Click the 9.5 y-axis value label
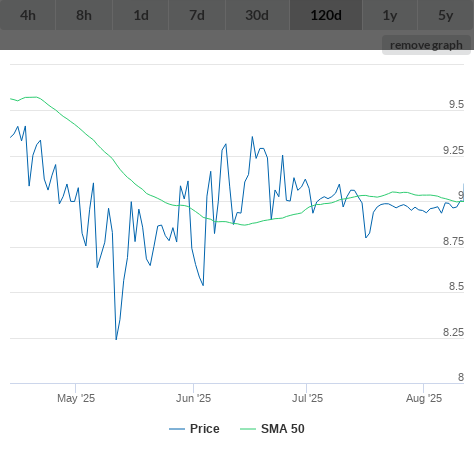This screenshot has width=474, height=455. 456,104
